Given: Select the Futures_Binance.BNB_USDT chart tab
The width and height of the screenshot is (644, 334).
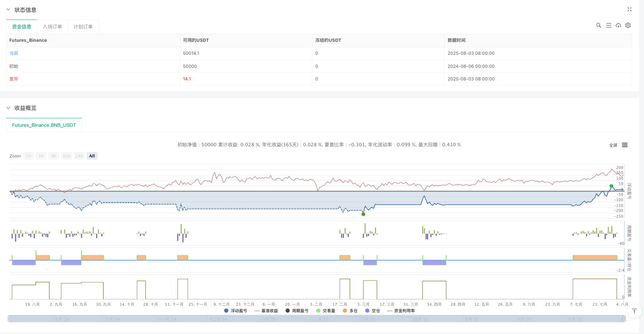Looking at the screenshot, I should click(44, 125).
